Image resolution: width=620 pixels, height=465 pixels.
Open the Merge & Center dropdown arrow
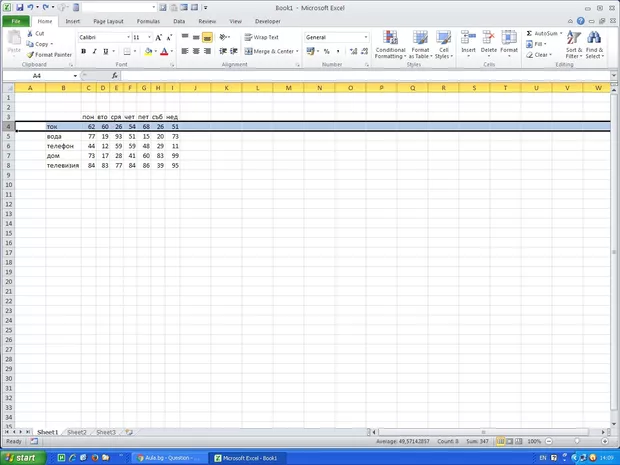pos(297,51)
